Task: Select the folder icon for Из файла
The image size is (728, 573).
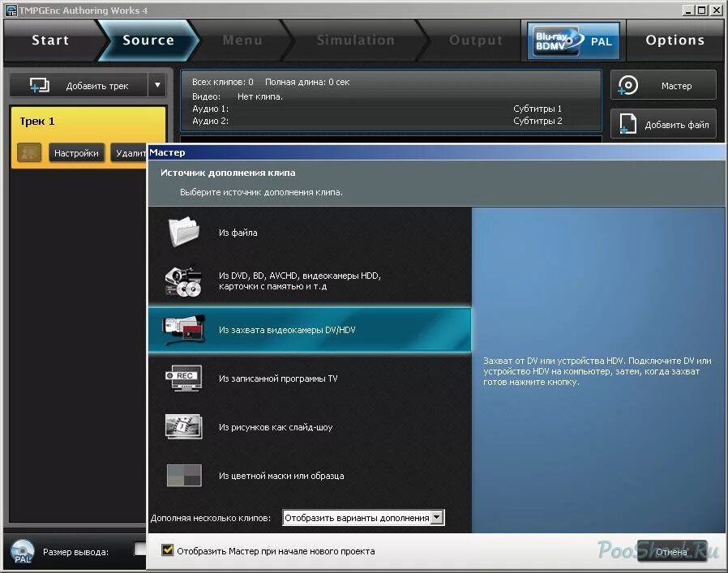Action: (x=184, y=232)
